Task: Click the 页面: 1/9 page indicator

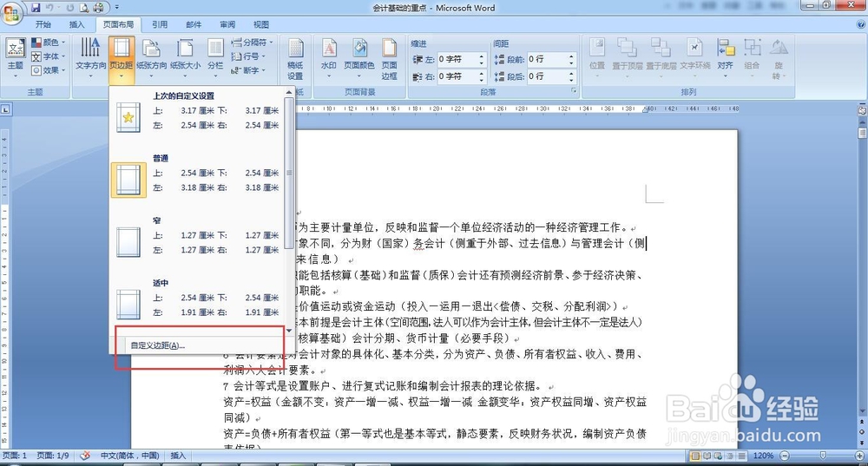Action: (x=53, y=456)
